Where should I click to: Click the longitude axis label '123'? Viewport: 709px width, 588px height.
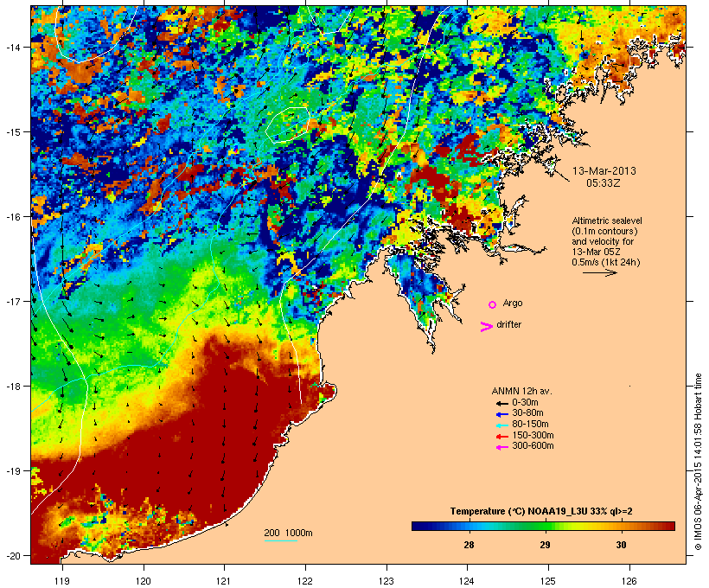point(386,581)
